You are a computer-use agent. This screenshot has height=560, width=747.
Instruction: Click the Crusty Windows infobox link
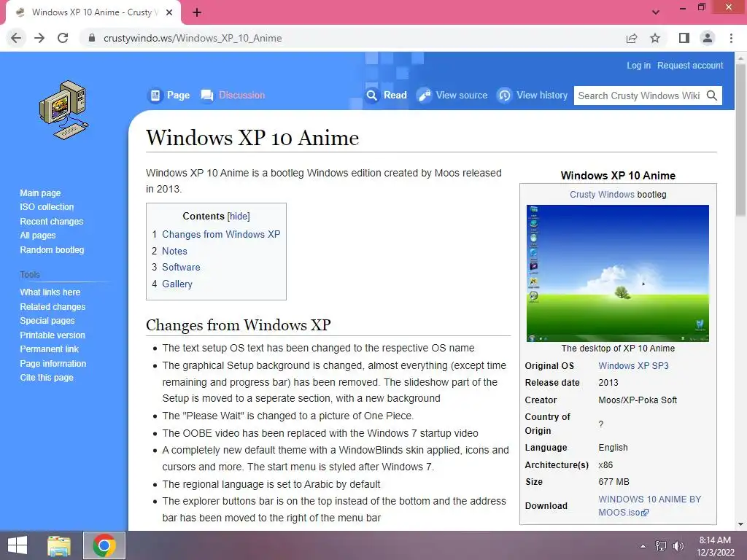pyautogui.click(x=602, y=194)
